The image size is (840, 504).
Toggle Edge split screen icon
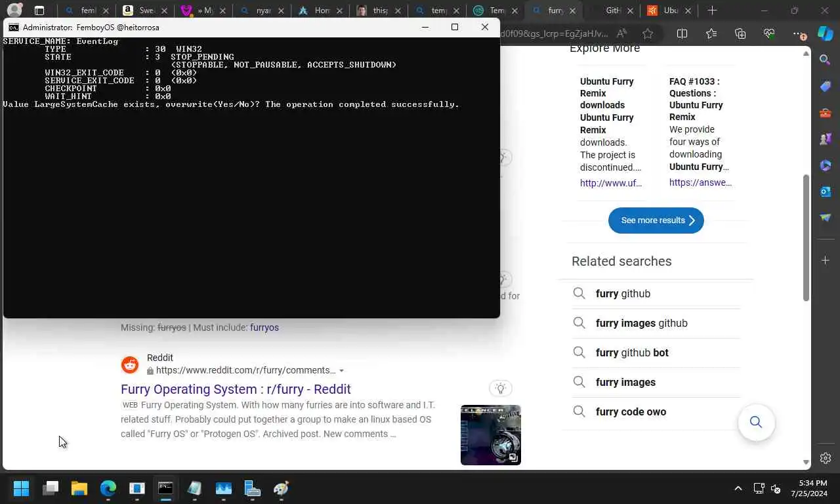682,33
